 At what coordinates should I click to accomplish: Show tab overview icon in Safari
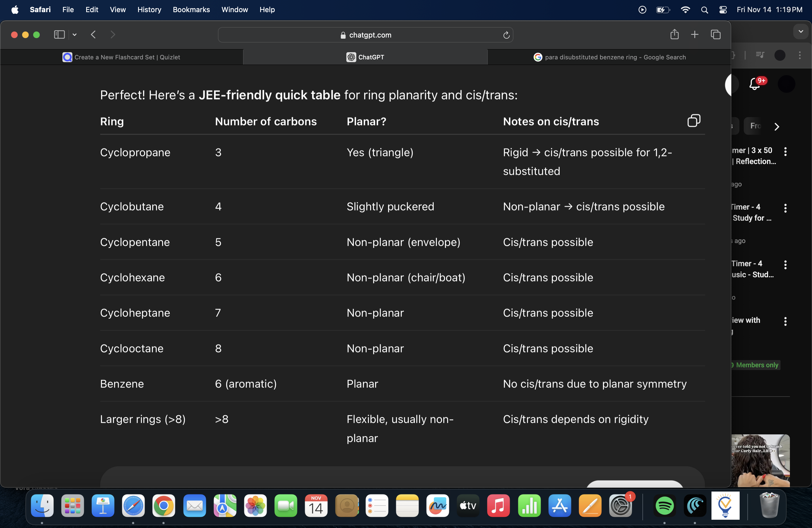tap(715, 35)
